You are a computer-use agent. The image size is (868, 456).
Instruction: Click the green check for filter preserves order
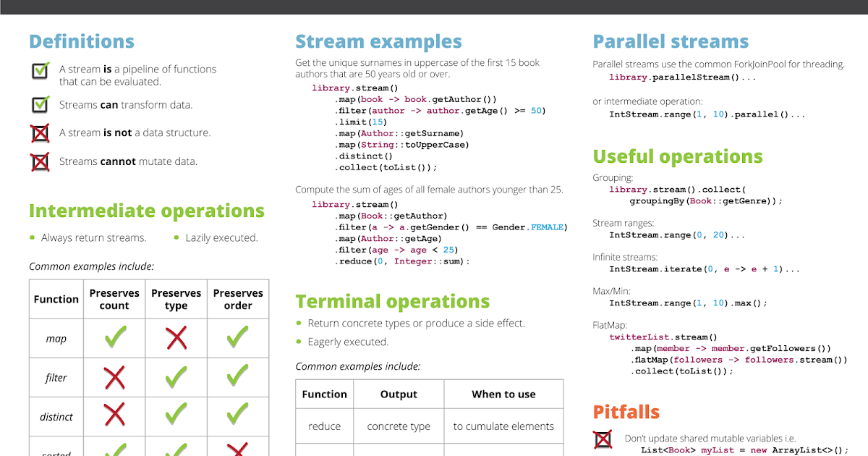point(237,376)
